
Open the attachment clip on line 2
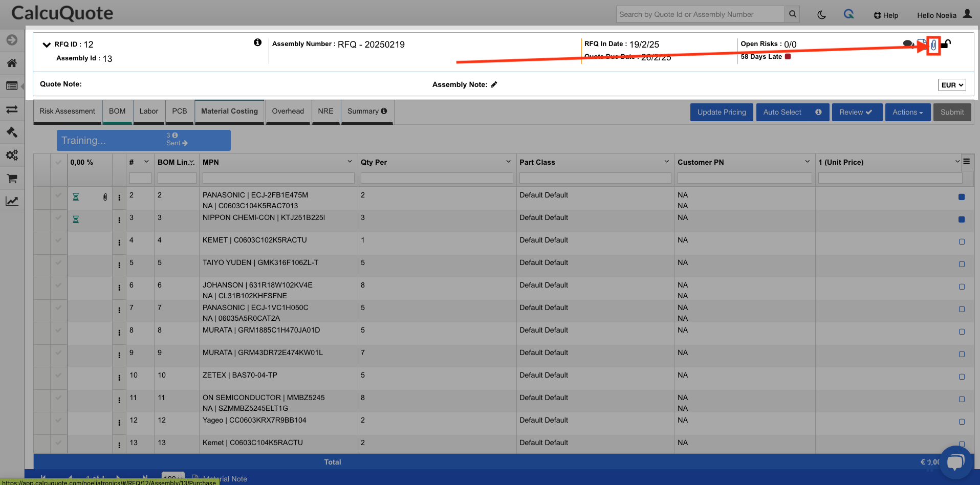(105, 197)
